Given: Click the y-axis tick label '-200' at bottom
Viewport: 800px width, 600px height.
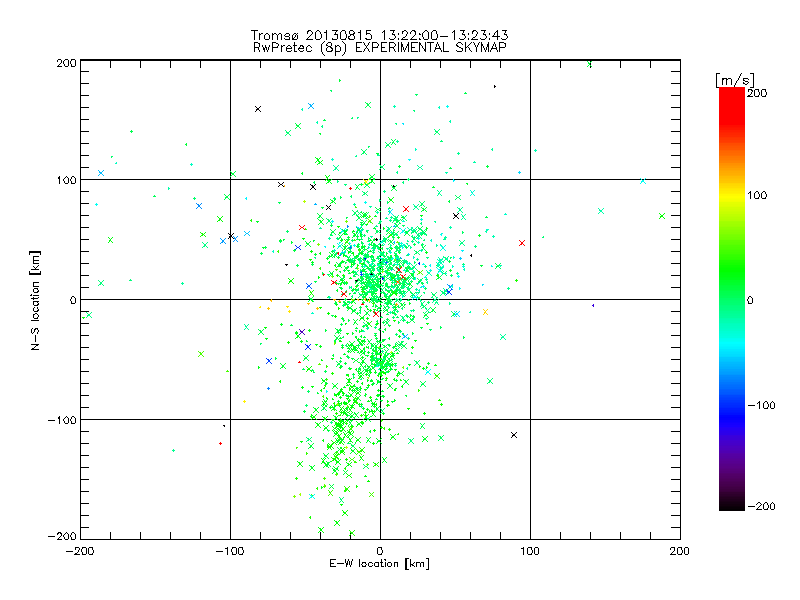Looking at the screenshot, I should [62, 536].
